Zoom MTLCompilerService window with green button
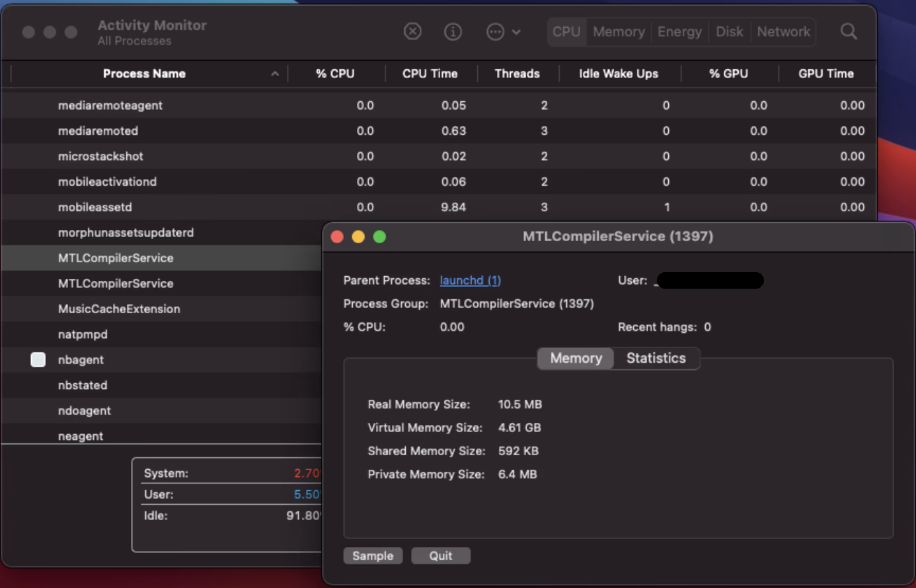This screenshot has width=916, height=588. [379, 237]
